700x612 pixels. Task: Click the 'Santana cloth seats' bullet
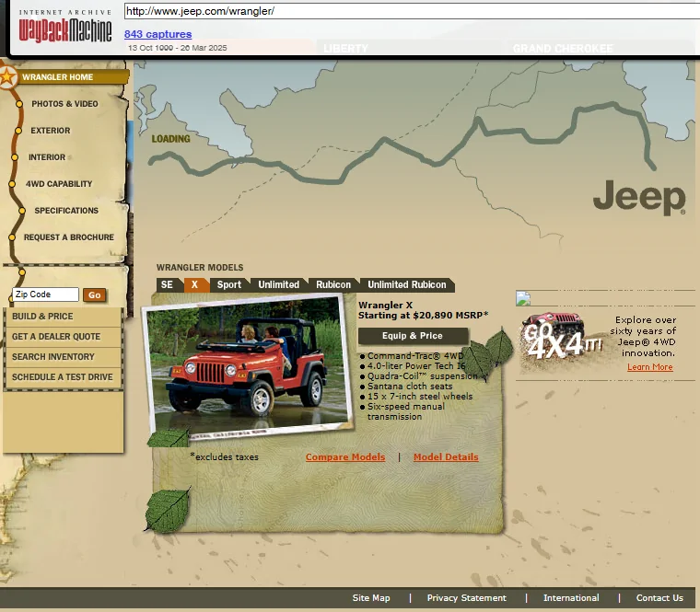coord(410,387)
